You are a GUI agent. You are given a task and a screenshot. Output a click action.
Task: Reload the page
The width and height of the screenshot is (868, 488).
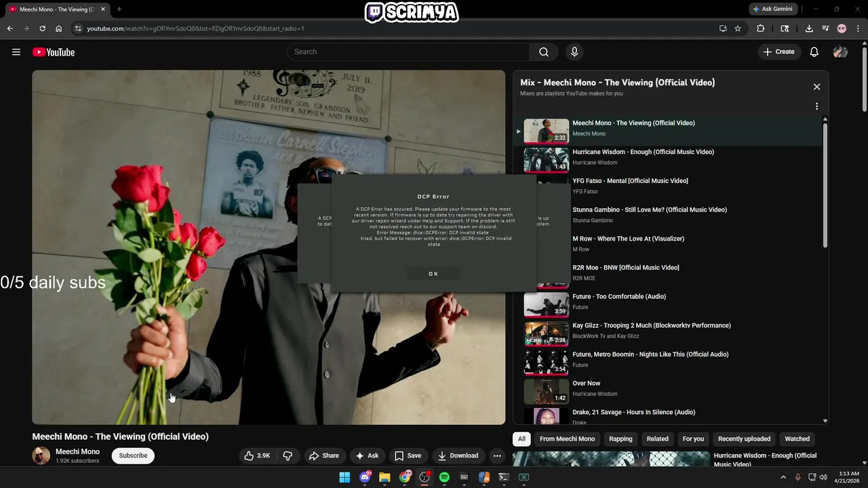coord(42,28)
